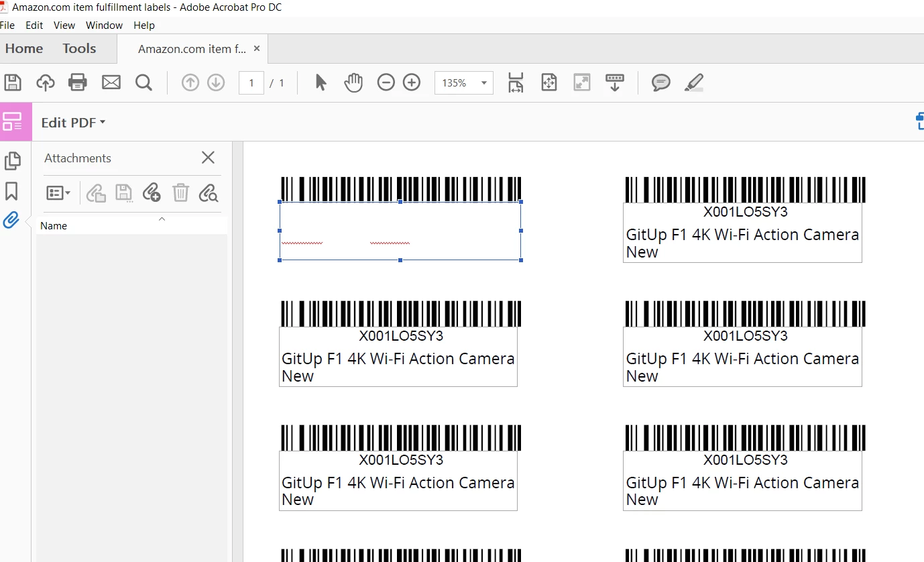The height and width of the screenshot is (562, 924).
Task: Click the bottom-right label's X001LO5SY3 code
Action: (x=745, y=460)
